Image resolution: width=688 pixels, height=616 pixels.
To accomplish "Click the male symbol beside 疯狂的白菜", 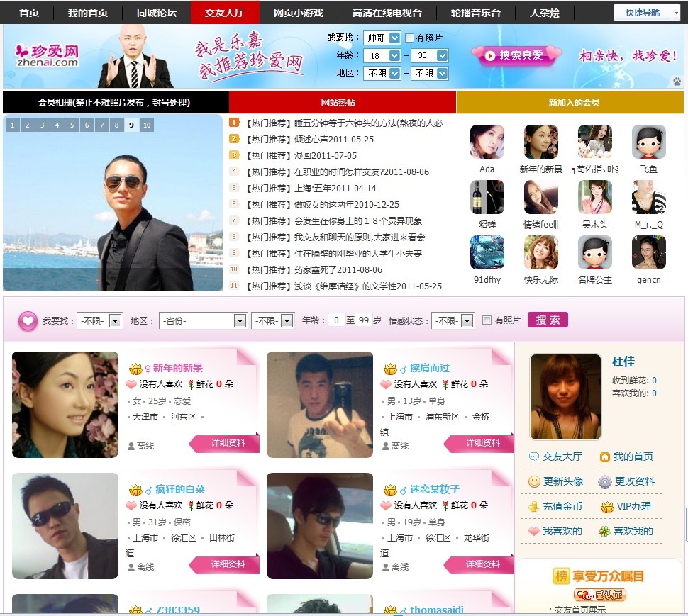I will tap(149, 490).
